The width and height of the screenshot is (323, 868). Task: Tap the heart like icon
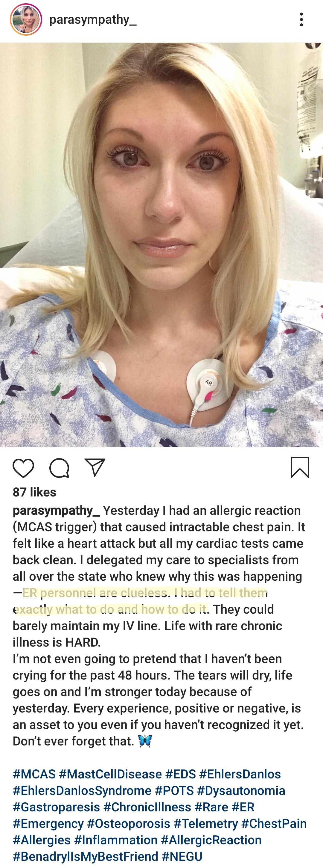point(23,468)
